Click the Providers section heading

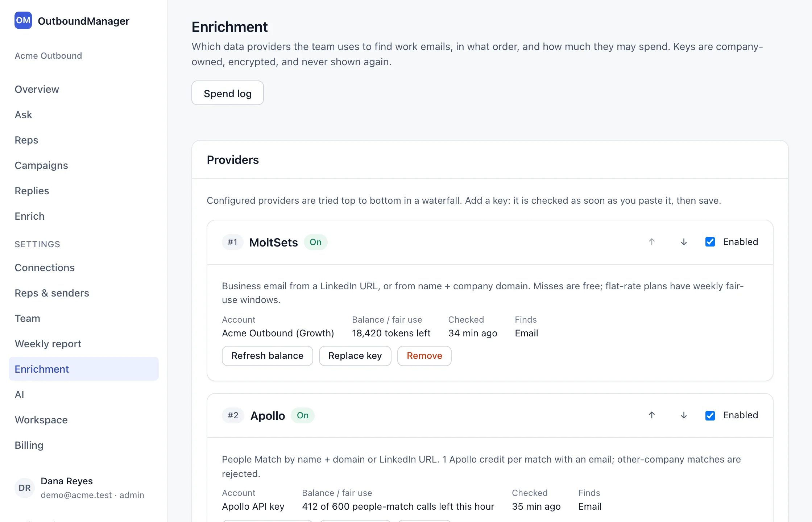click(x=233, y=160)
